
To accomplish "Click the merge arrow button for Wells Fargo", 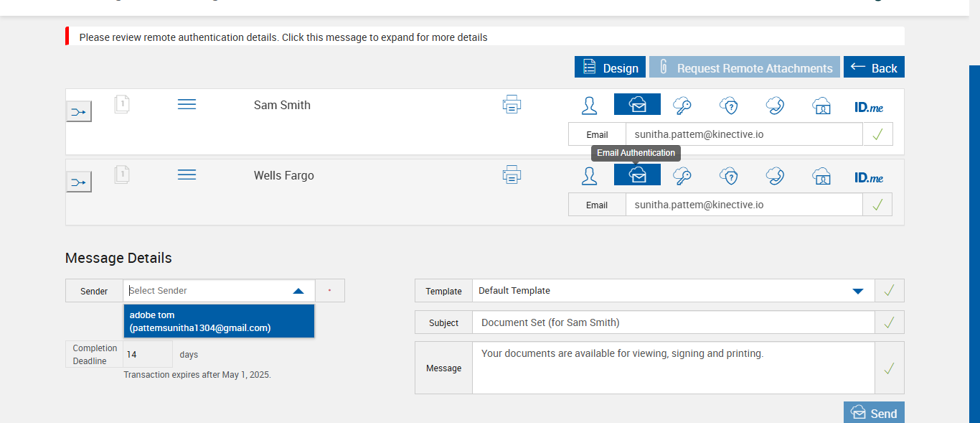I will [x=79, y=182].
